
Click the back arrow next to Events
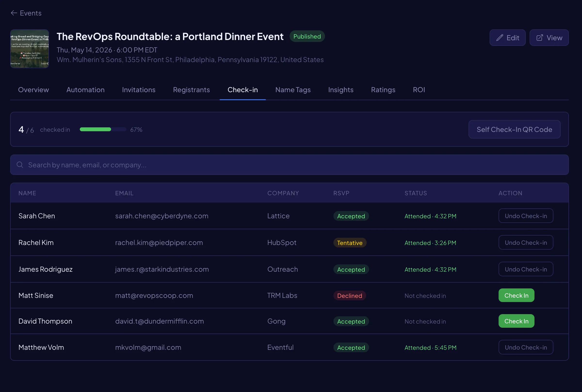click(14, 13)
